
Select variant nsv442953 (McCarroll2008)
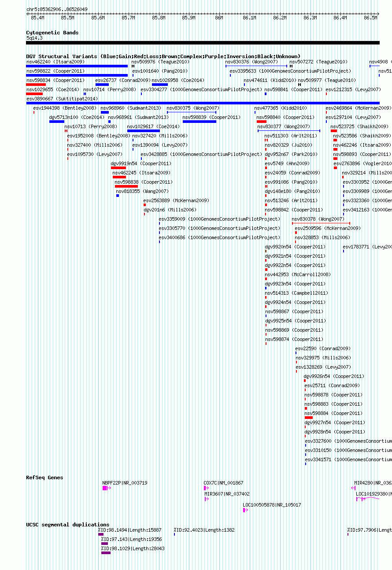298,274
